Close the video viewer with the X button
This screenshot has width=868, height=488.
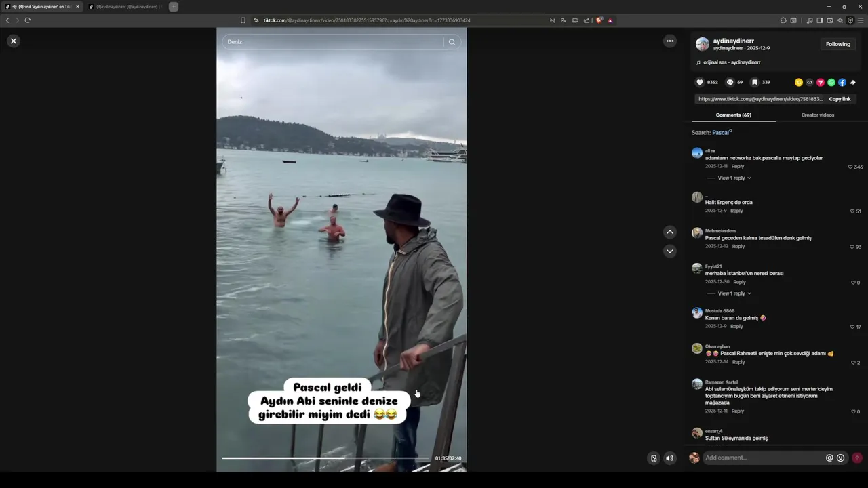(x=13, y=41)
